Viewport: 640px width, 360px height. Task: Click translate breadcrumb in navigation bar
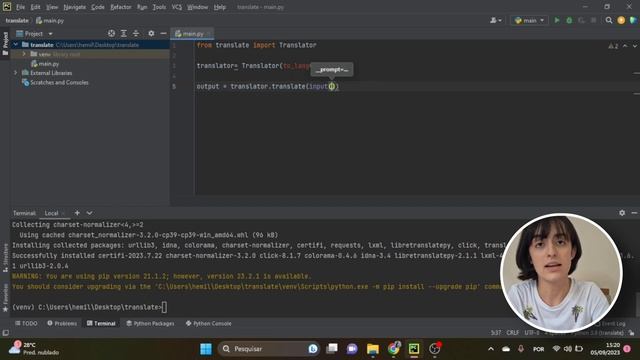(x=17, y=20)
